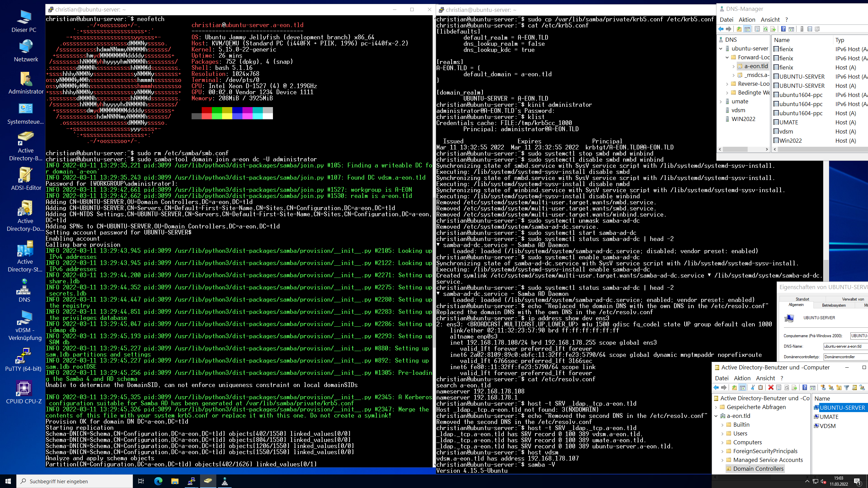
Task: Expand Builtin folder in AD tree
Action: click(723, 425)
